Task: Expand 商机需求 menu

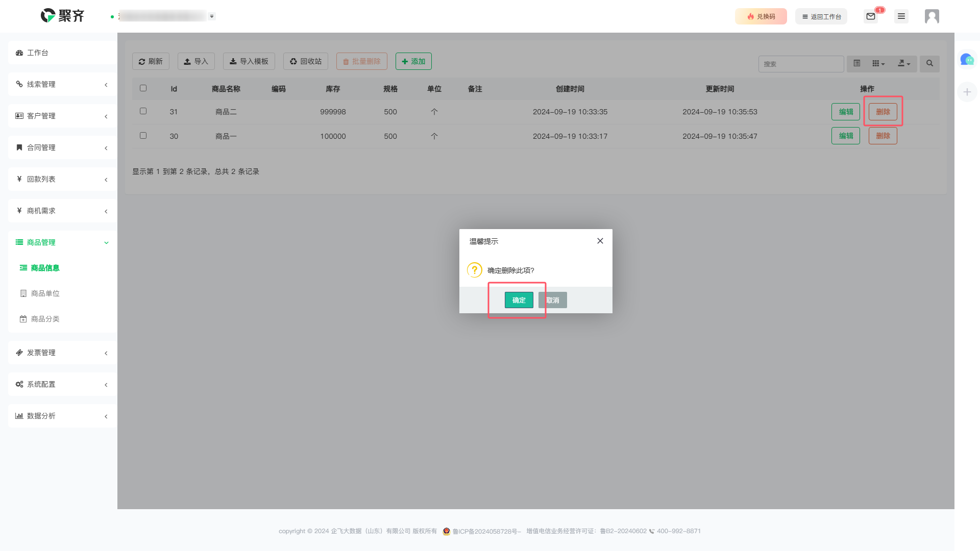Action: 63,211
